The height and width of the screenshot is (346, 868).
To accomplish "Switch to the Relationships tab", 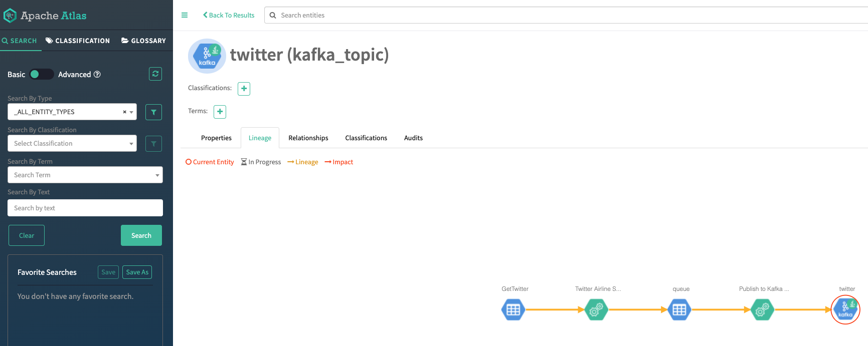I will [x=308, y=138].
